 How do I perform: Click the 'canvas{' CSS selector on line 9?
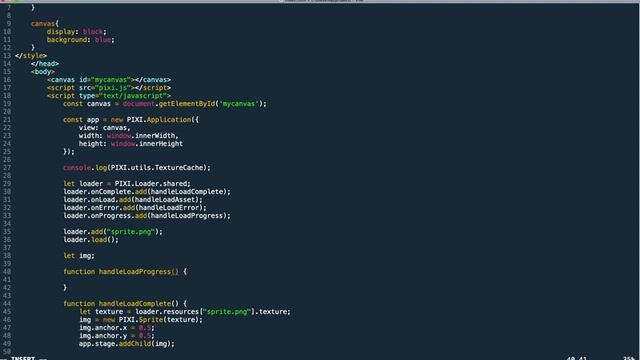45,24
